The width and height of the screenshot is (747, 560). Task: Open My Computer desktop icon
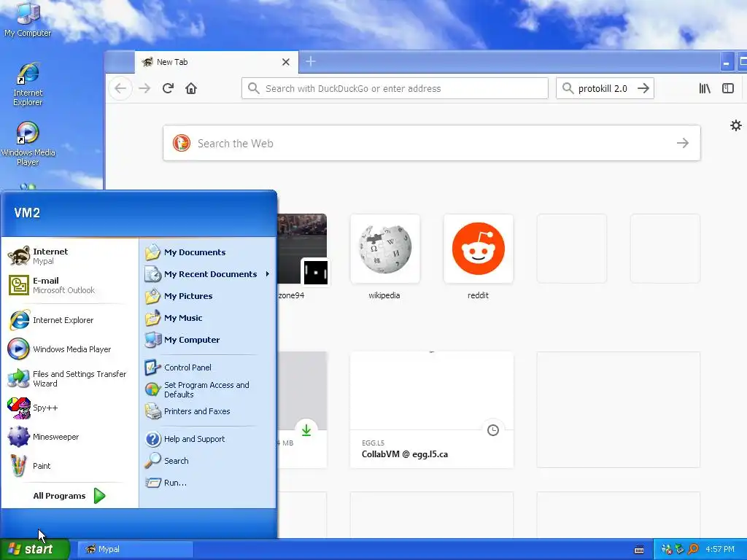click(28, 20)
